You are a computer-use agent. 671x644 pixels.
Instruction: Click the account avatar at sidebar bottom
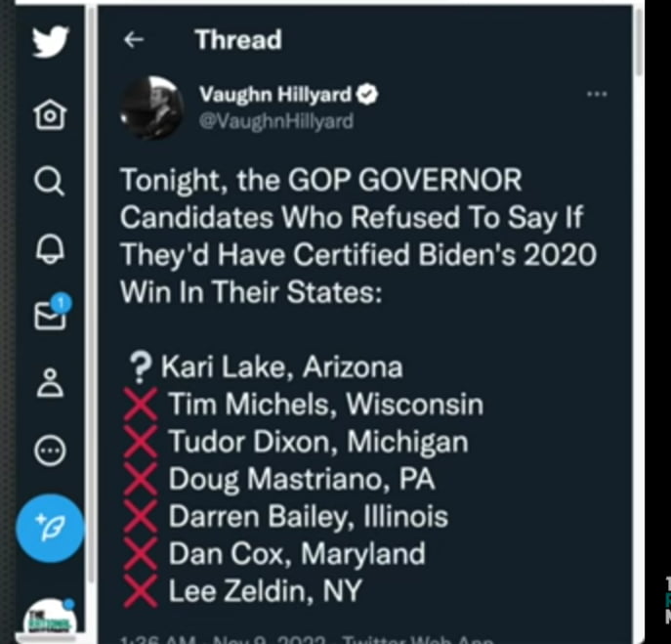49,616
